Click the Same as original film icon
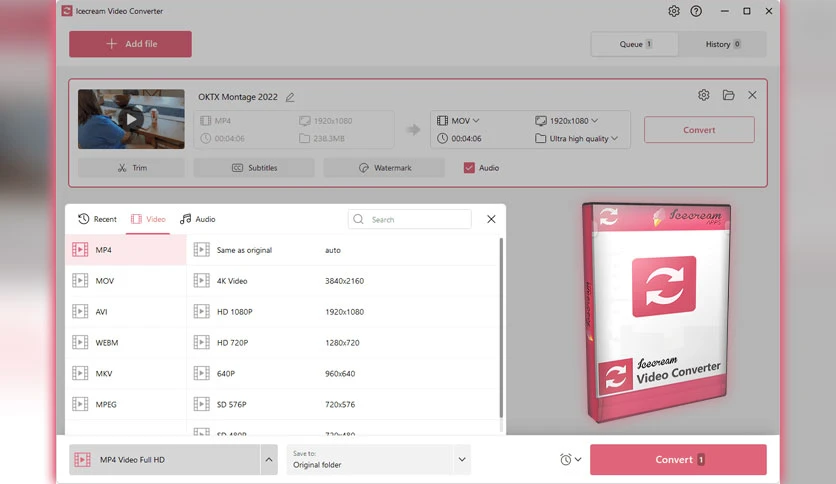Screen dimensions: 836x484 pos(202,249)
